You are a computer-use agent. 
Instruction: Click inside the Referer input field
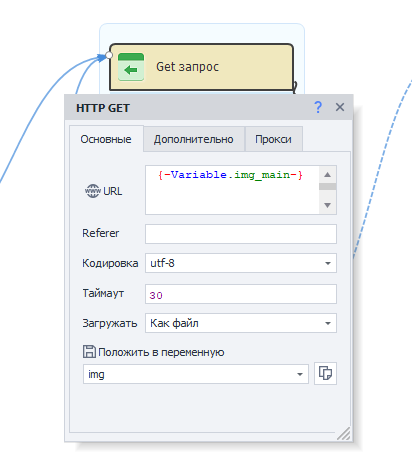[x=241, y=234]
